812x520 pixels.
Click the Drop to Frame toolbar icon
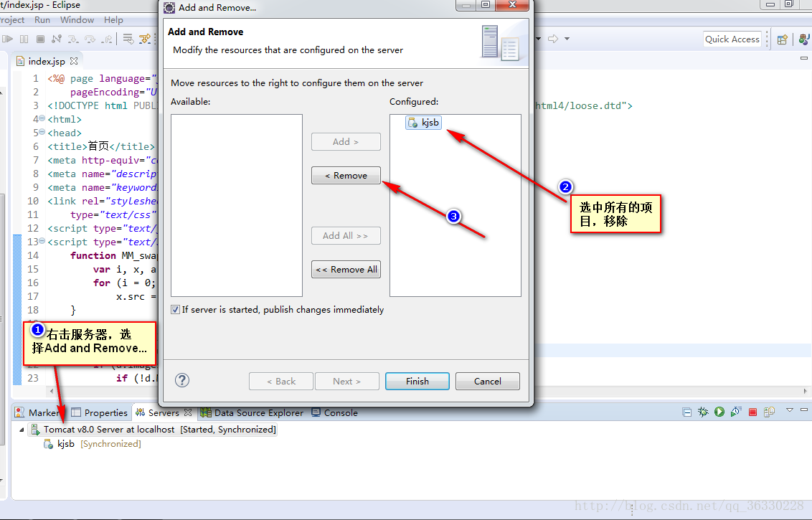(128, 39)
